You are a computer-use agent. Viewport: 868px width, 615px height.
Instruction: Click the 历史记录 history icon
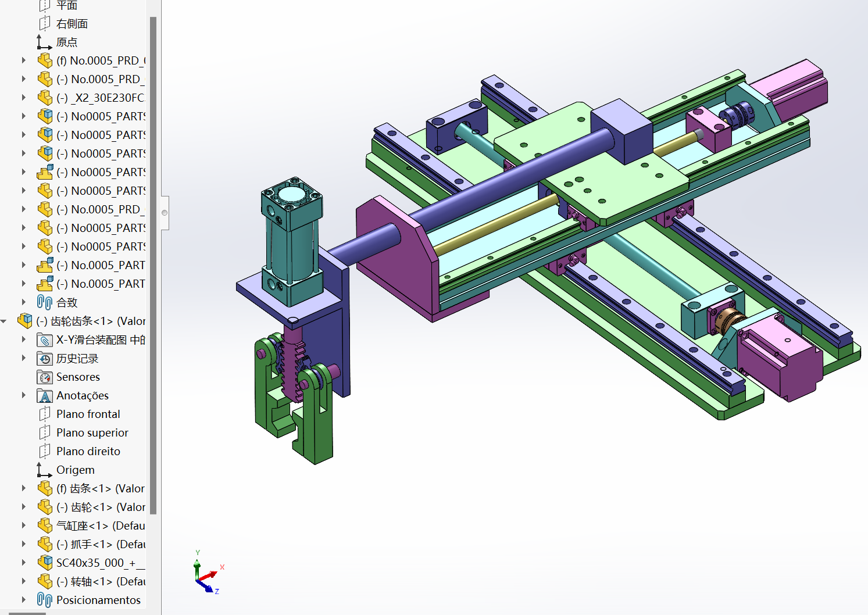click(45, 359)
